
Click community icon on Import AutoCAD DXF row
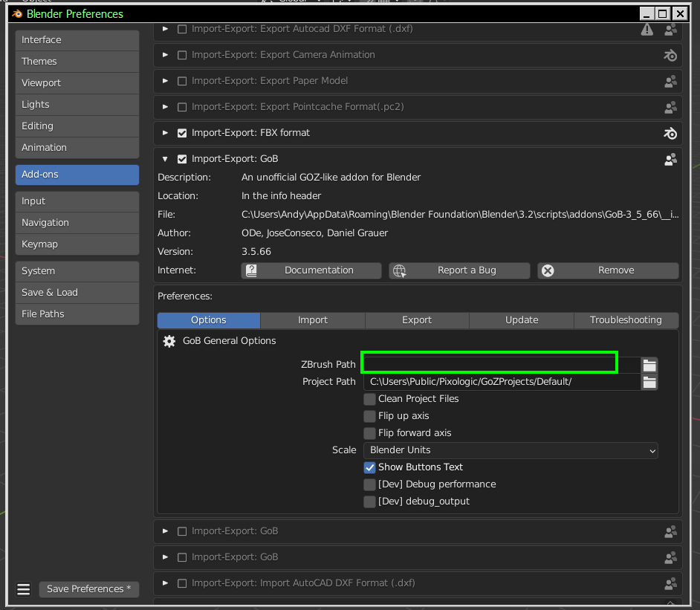click(x=670, y=583)
